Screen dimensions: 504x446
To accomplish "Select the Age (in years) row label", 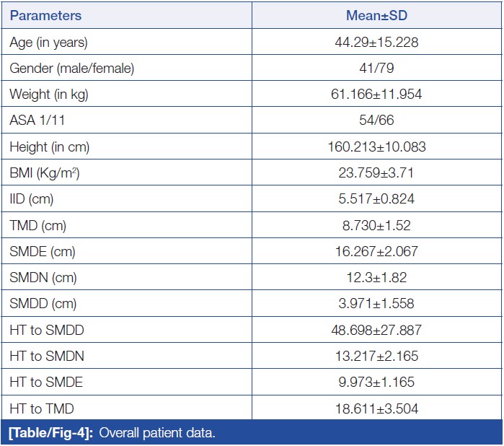I will 48,42.
